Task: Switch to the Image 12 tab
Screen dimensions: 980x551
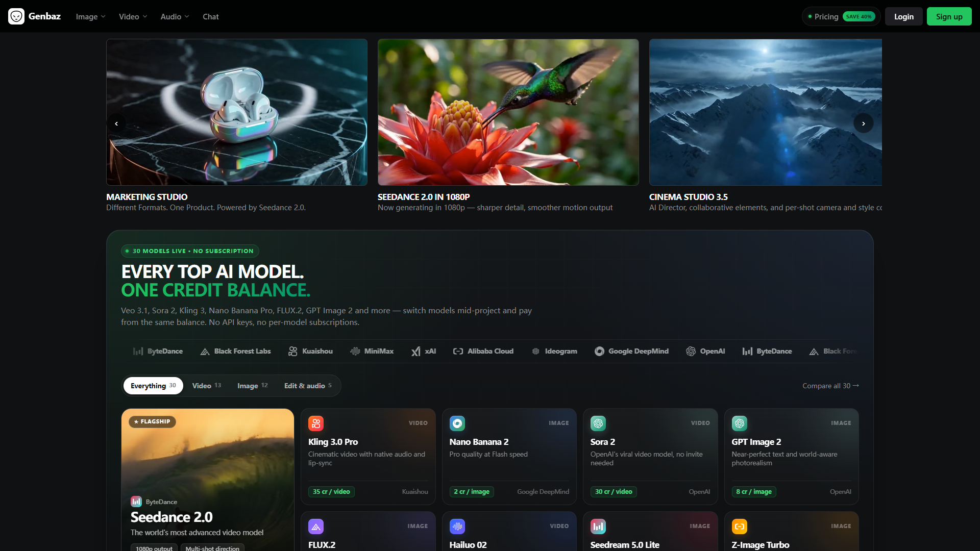Action: (253, 386)
